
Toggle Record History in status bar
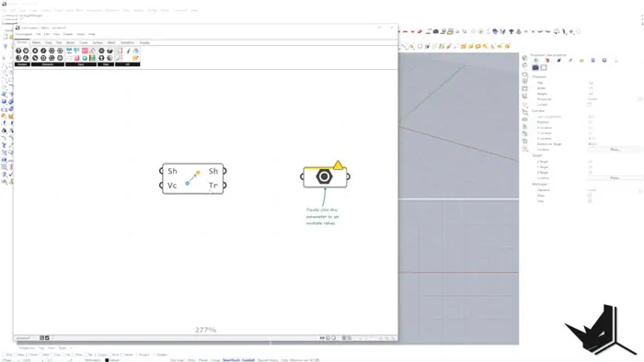click(x=268, y=360)
